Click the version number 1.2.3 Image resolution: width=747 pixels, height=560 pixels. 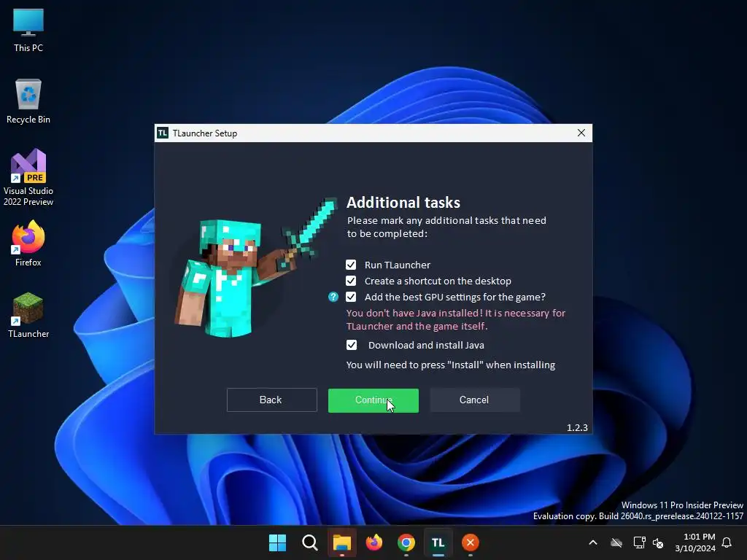(x=577, y=427)
